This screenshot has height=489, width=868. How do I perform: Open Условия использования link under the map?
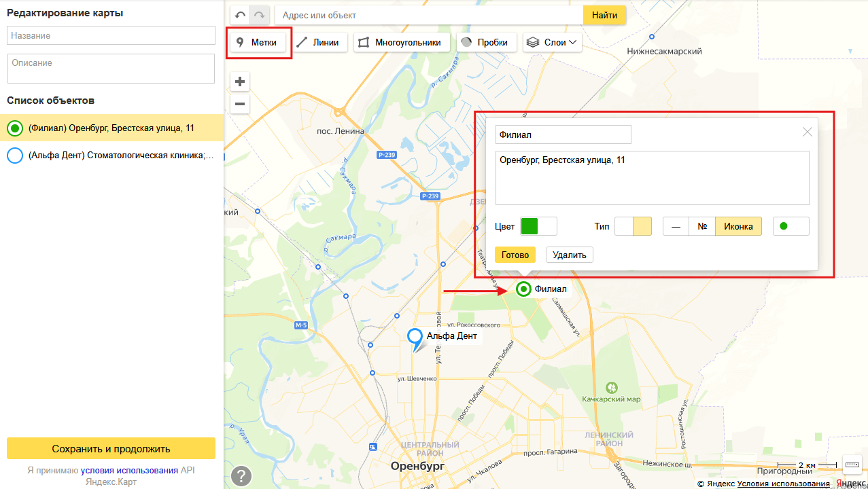[784, 484]
